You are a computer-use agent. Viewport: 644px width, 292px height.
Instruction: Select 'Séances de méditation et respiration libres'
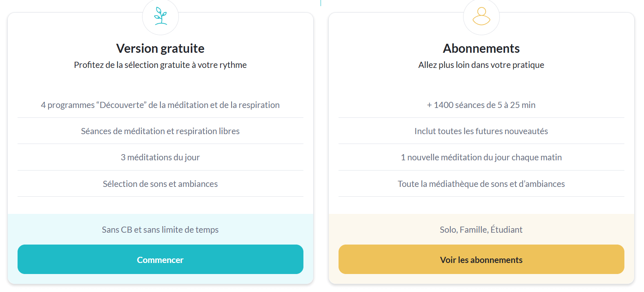click(x=160, y=131)
